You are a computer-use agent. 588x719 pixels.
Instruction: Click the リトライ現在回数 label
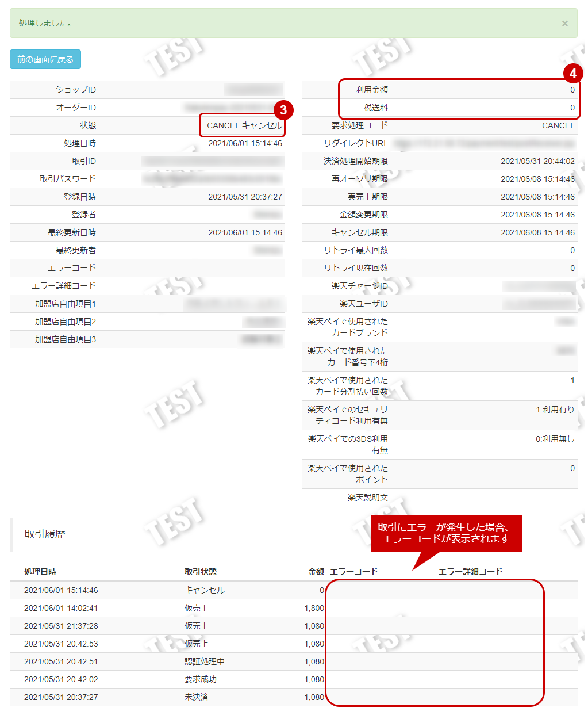(356, 268)
